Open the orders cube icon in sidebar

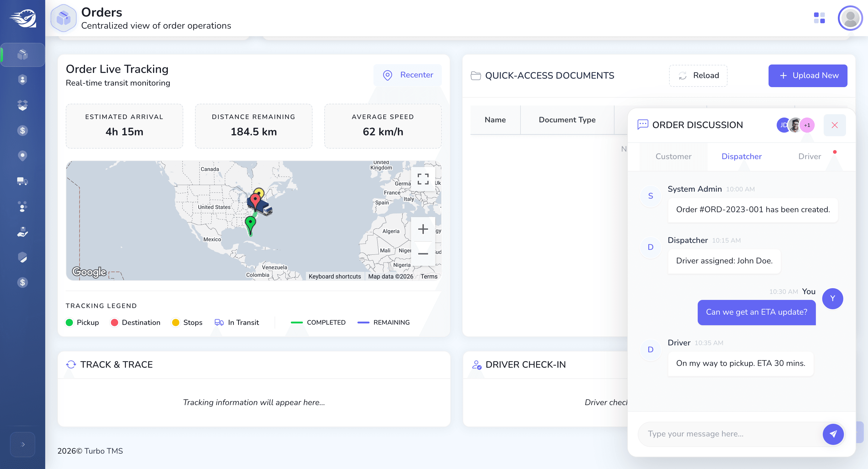[x=23, y=55]
